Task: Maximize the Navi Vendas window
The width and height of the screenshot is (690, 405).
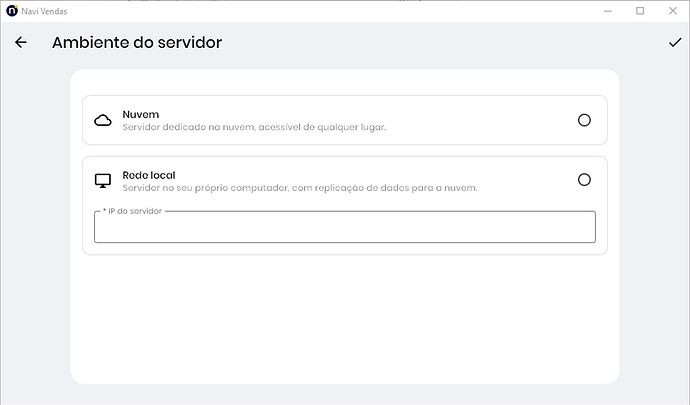Action: tap(640, 11)
